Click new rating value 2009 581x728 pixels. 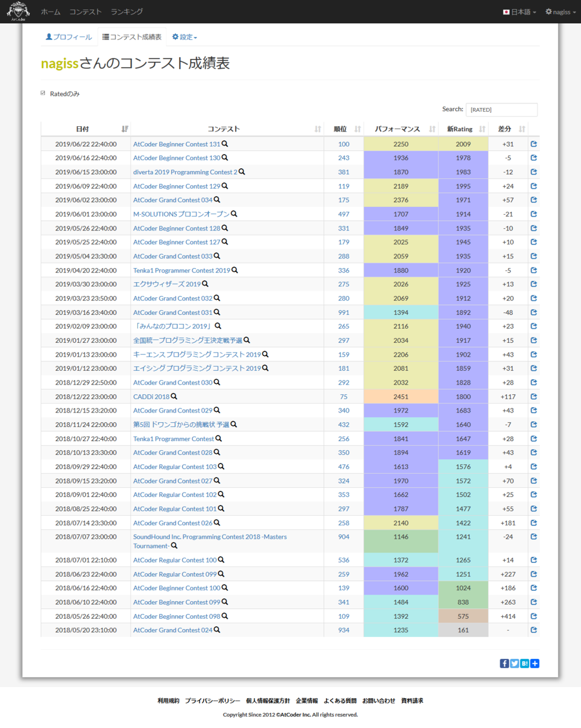tap(463, 144)
